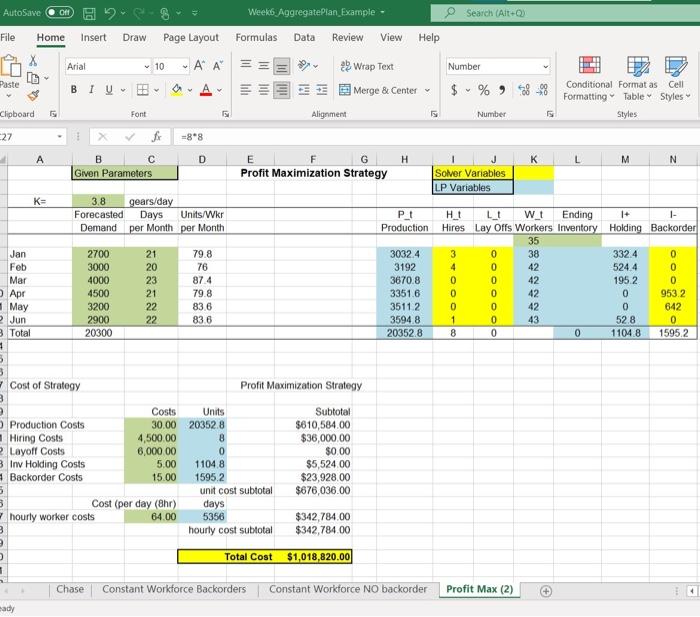Click the Save icon in title bar
This screenshot has width=700, height=617.
89,14
